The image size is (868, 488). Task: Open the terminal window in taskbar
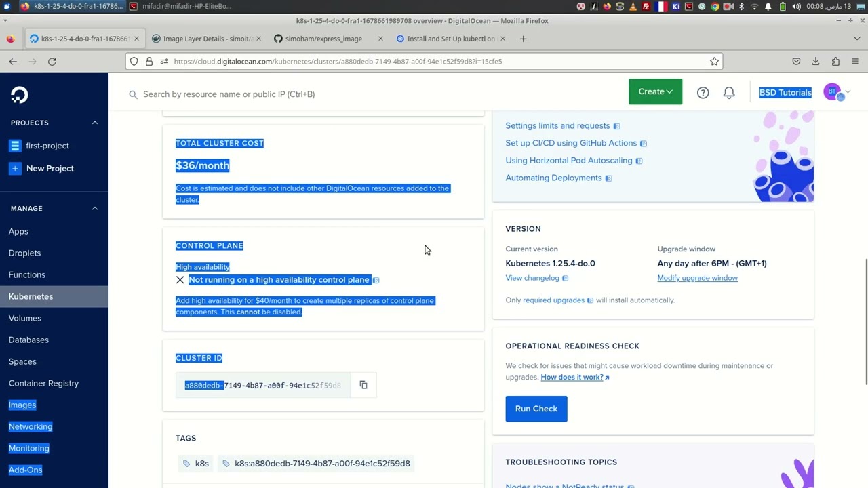tap(181, 6)
